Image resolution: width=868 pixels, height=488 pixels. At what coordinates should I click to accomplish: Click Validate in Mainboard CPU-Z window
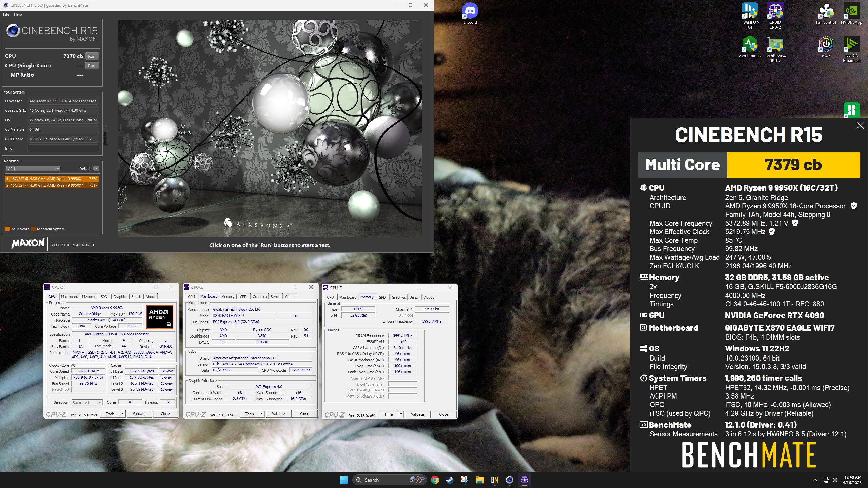(x=278, y=414)
